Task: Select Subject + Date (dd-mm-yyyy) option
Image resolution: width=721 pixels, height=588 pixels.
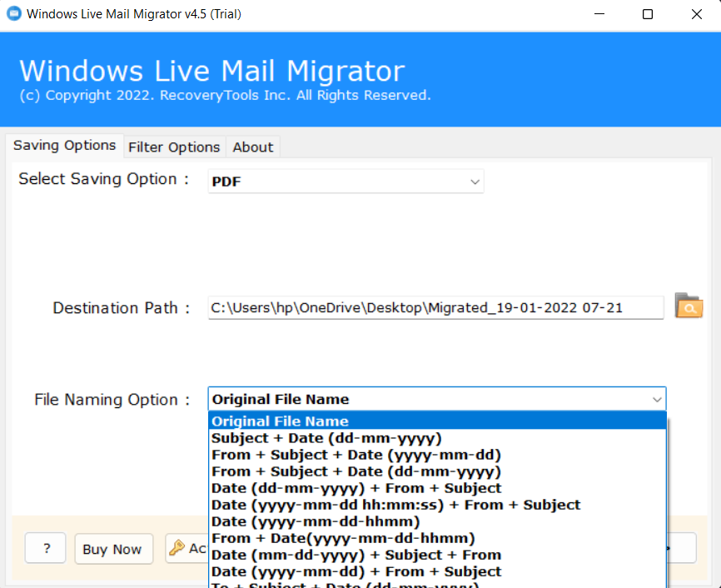Action: tap(437, 438)
